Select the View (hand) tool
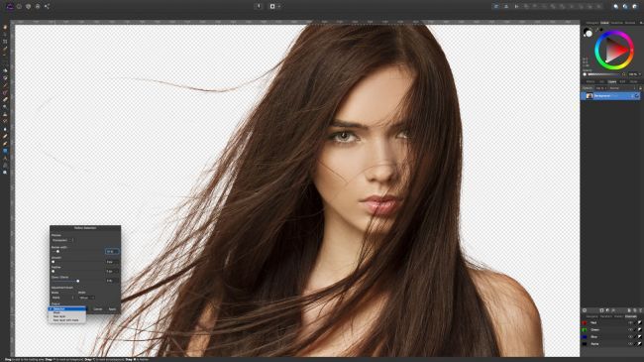This screenshot has height=362, width=644. (x=5, y=27)
